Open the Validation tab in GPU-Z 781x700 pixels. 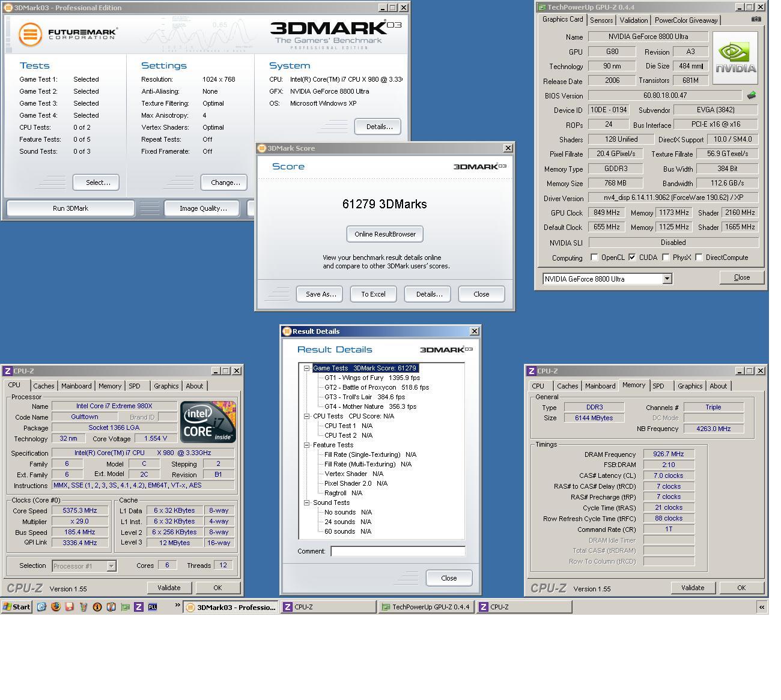tap(634, 20)
